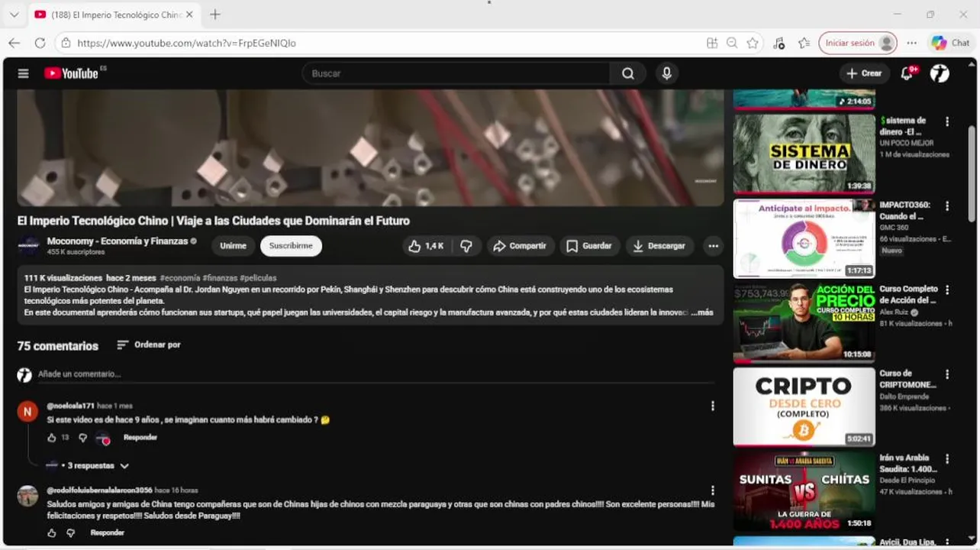This screenshot has height=550, width=980.
Task: Reply to the @rodolfoluisbernalalarcon3056 comment
Action: [x=107, y=533]
